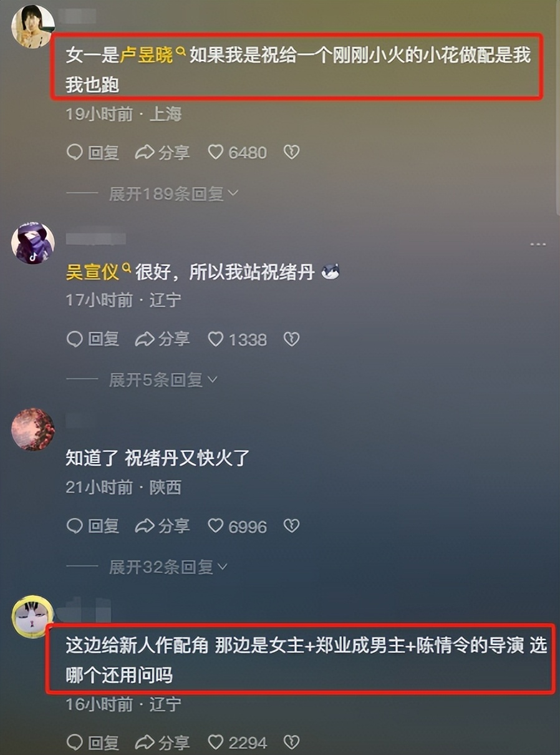Share the 上海 comment
The height and width of the screenshot is (755, 560).
coord(162,152)
